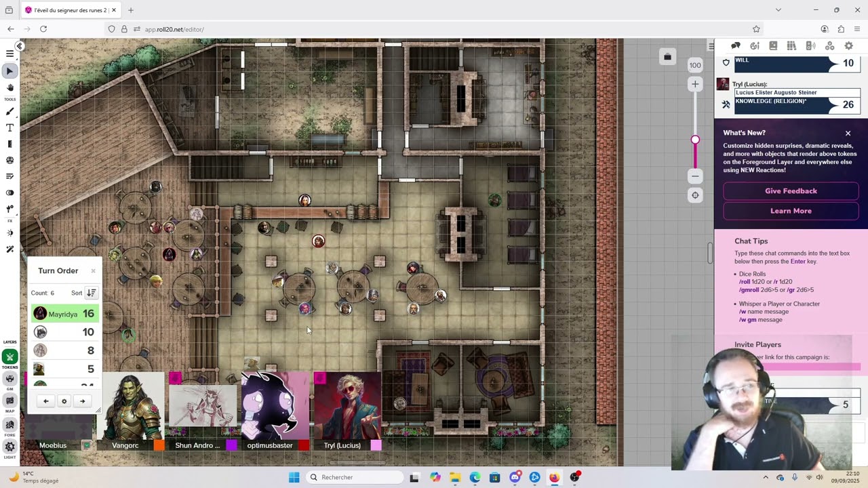Open the My Settings gear tab
Screen dimensions: 868x488
click(848, 45)
